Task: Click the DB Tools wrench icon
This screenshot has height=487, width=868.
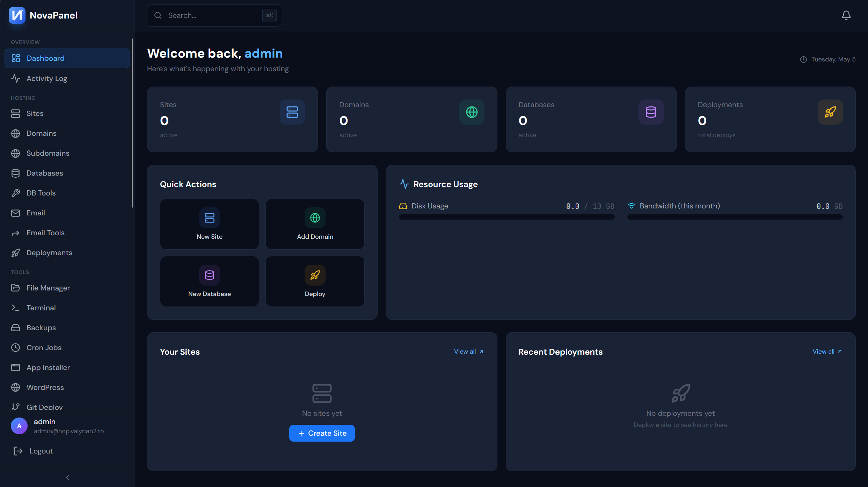Action: [x=15, y=193]
